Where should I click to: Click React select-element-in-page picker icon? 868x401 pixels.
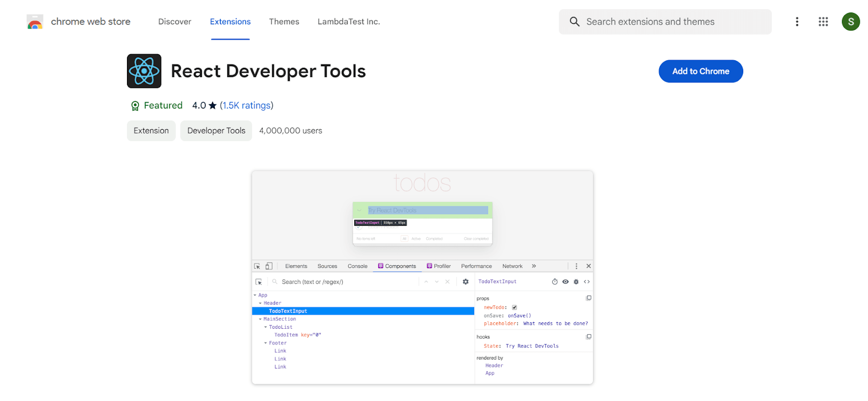click(259, 282)
